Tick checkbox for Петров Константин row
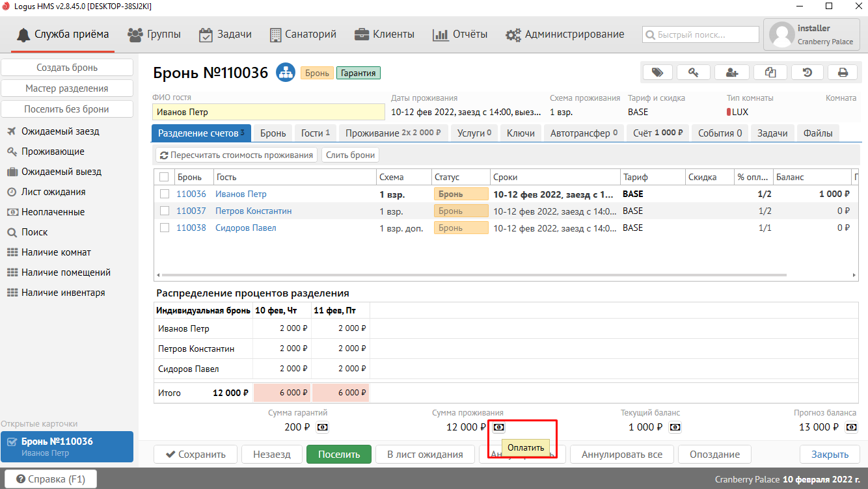The height and width of the screenshot is (489, 868). click(x=165, y=211)
